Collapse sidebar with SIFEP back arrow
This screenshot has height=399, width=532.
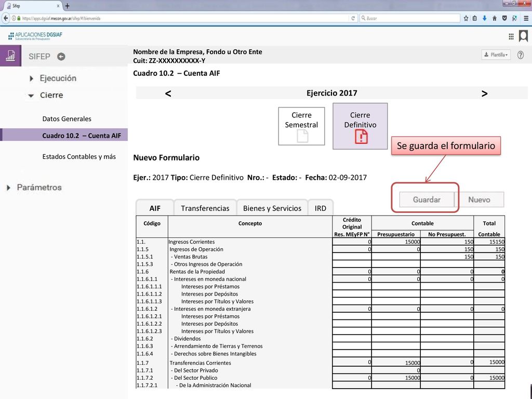[x=61, y=57]
